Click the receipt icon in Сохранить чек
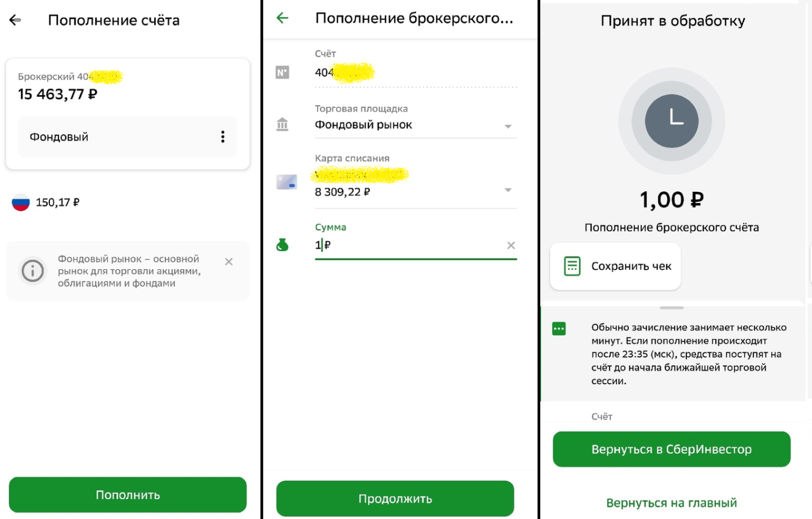This screenshot has height=519, width=812. point(572,266)
